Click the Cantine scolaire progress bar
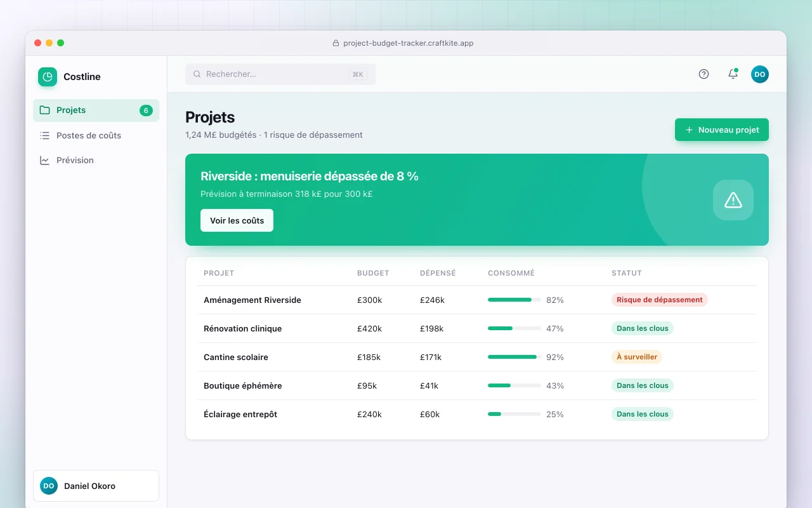Screen dimensions: 812x508 (514, 357)
